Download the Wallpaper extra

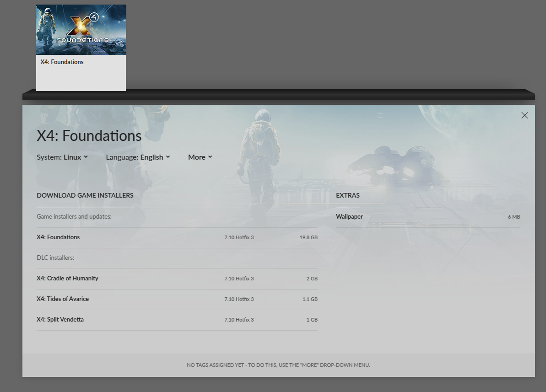(428, 216)
